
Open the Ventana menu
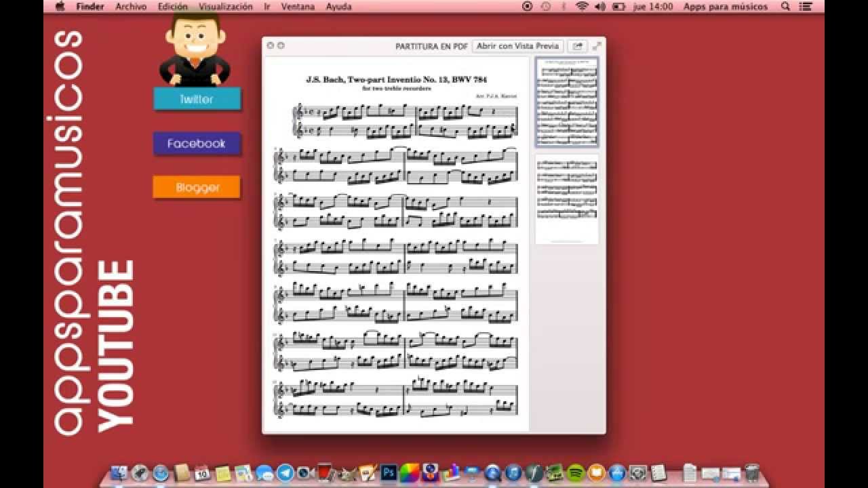298,6
